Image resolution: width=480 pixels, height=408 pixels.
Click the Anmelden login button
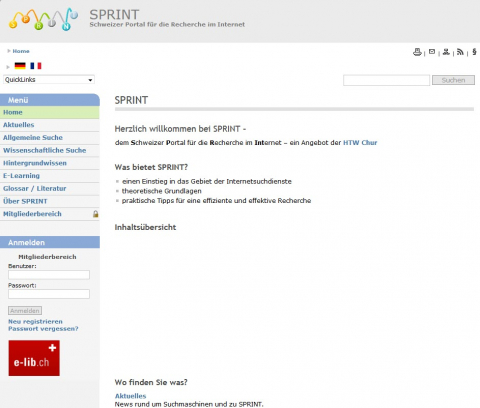(x=25, y=311)
